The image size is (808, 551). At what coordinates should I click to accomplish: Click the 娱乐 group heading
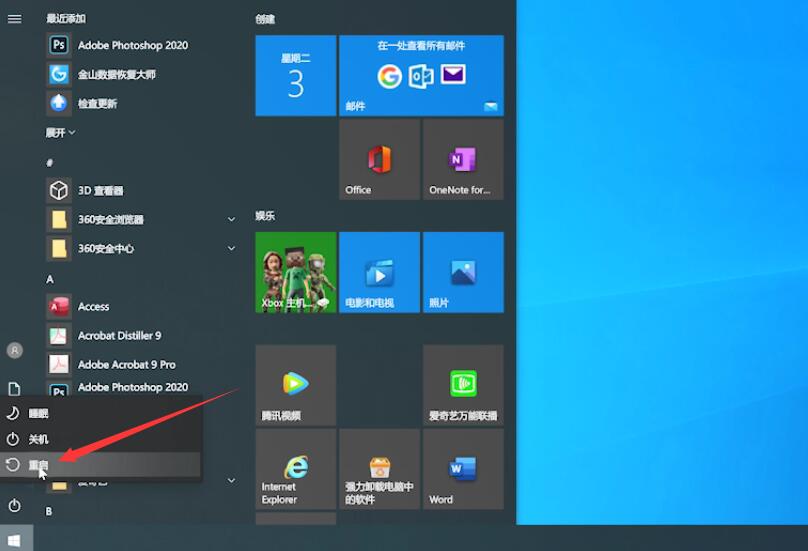point(265,216)
